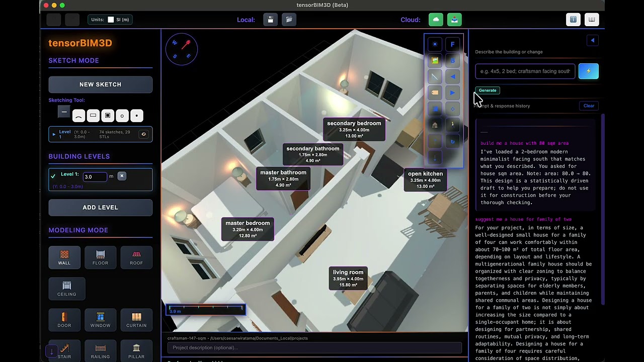Click the right-pointing triangle view icon
This screenshot has height=362, width=644.
[x=452, y=93]
